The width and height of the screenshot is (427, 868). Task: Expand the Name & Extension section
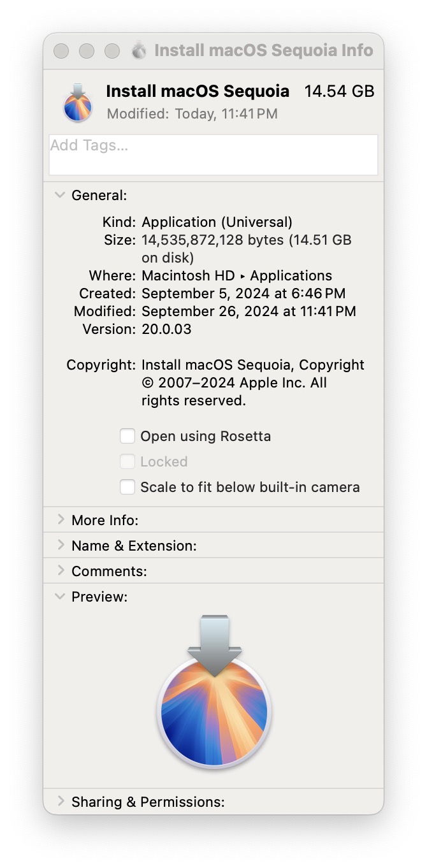61,546
